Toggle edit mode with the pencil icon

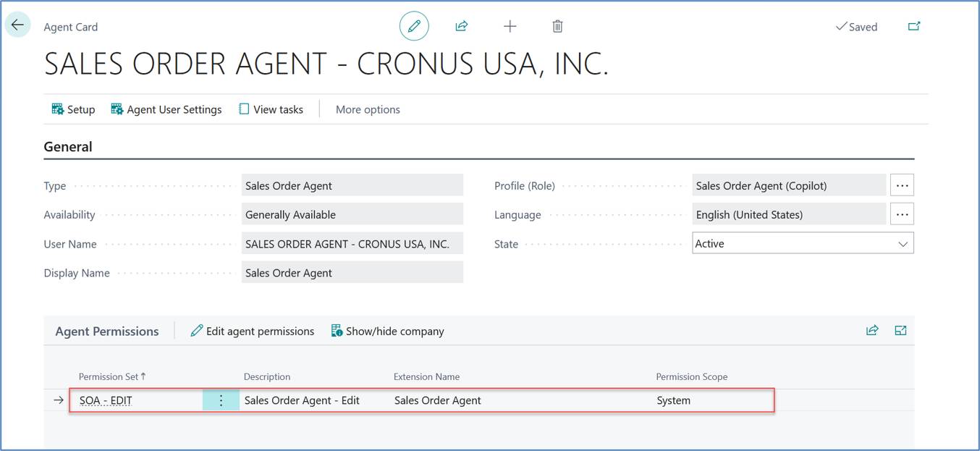414,26
